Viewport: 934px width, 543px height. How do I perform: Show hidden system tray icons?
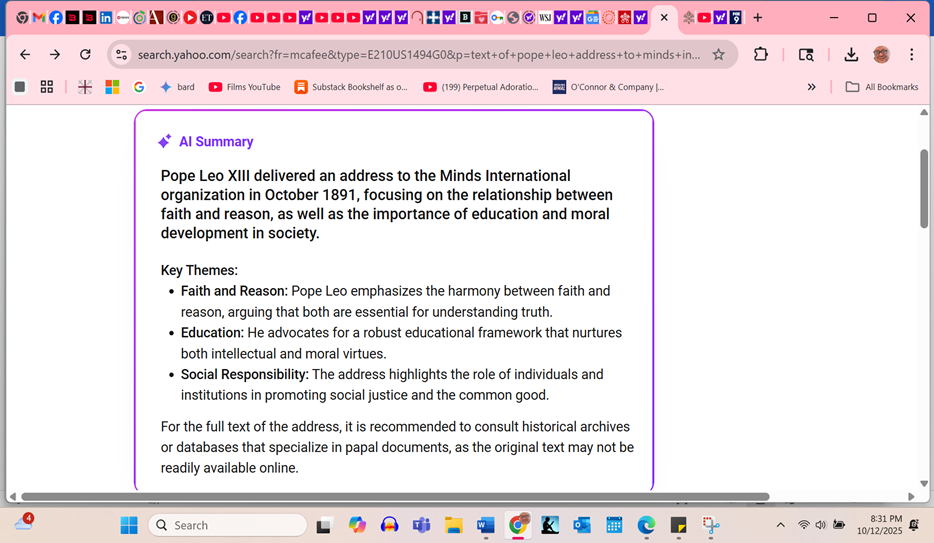[780, 525]
